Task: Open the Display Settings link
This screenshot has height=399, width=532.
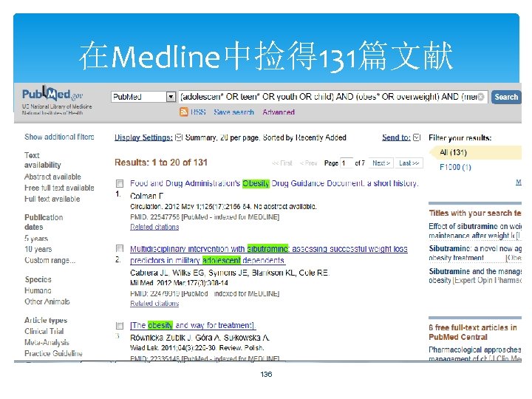Action: pyautogui.click(x=143, y=137)
